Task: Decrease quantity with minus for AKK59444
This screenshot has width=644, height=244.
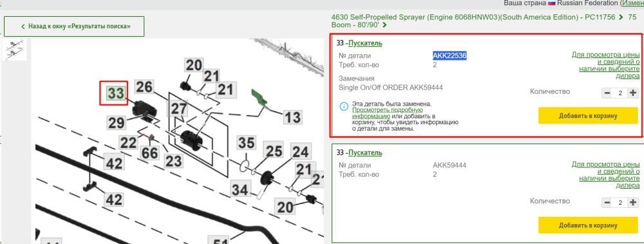Action: 607,203
